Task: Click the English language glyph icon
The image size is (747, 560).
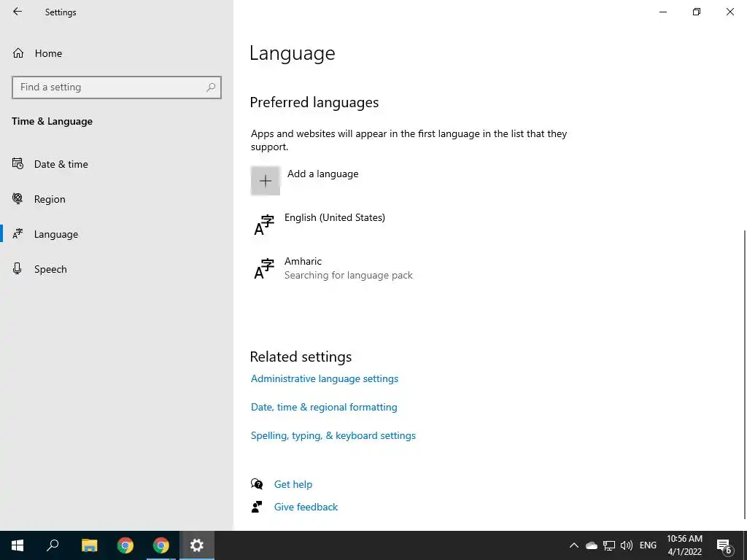Action: (264, 225)
